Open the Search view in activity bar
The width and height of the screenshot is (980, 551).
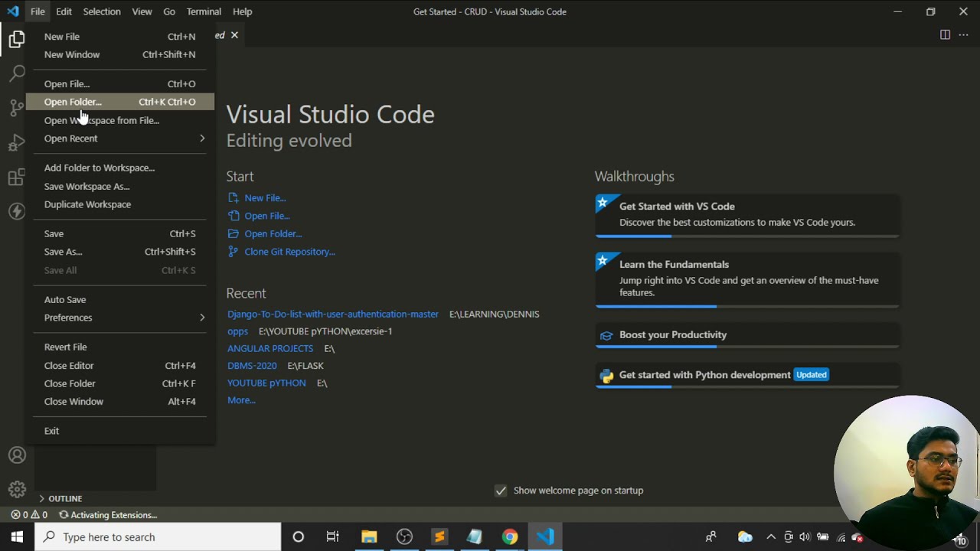coord(17,74)
